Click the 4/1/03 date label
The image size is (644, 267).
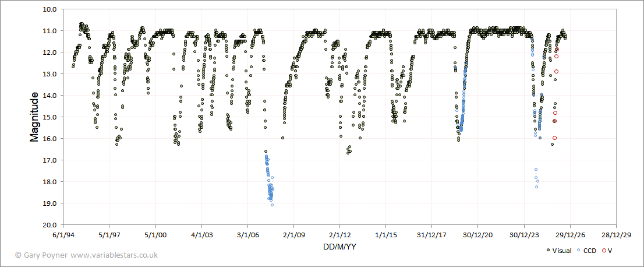(x=201, y=236)
